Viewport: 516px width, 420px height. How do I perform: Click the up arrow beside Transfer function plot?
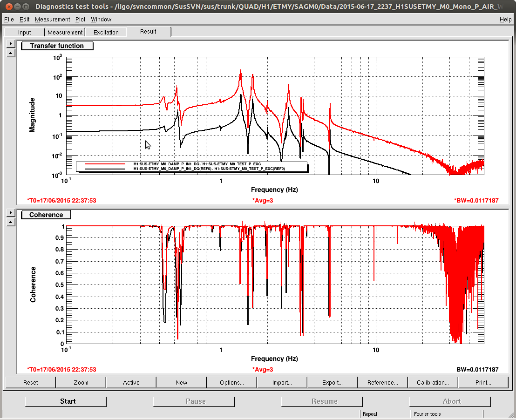(11, 53)
